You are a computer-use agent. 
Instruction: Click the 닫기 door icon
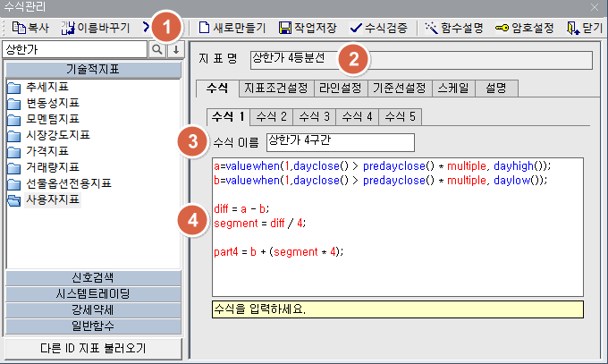573,28
